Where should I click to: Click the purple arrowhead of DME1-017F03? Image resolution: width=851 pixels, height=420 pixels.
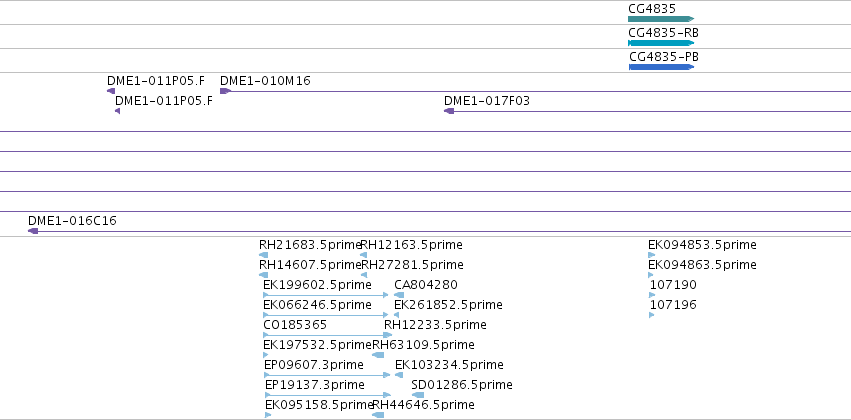(x=449, y=111)
